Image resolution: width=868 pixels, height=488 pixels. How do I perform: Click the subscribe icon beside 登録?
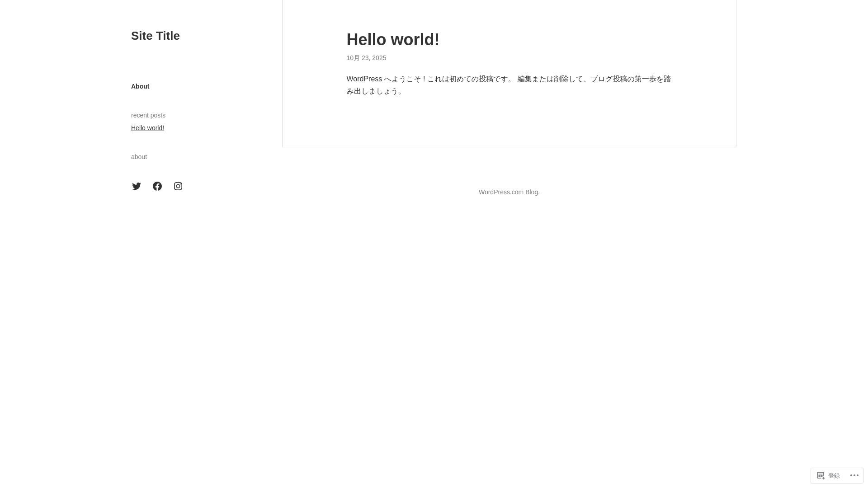pos(821,475)
